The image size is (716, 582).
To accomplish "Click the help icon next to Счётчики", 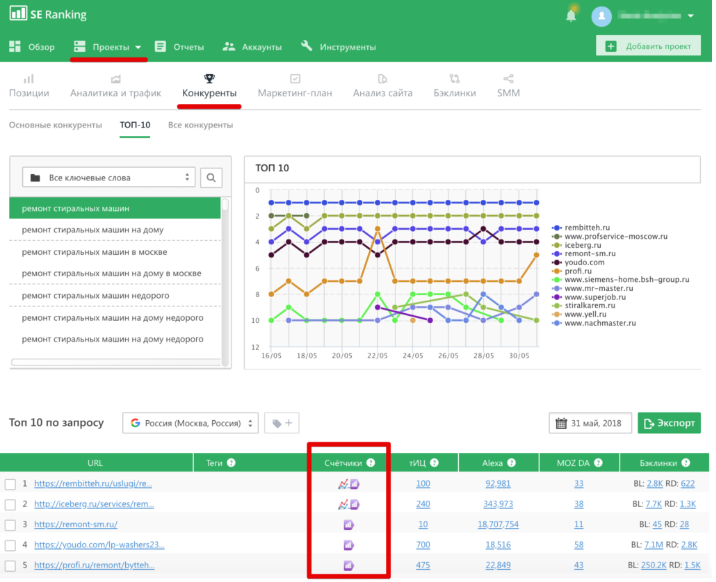I will tap(371, 463).
